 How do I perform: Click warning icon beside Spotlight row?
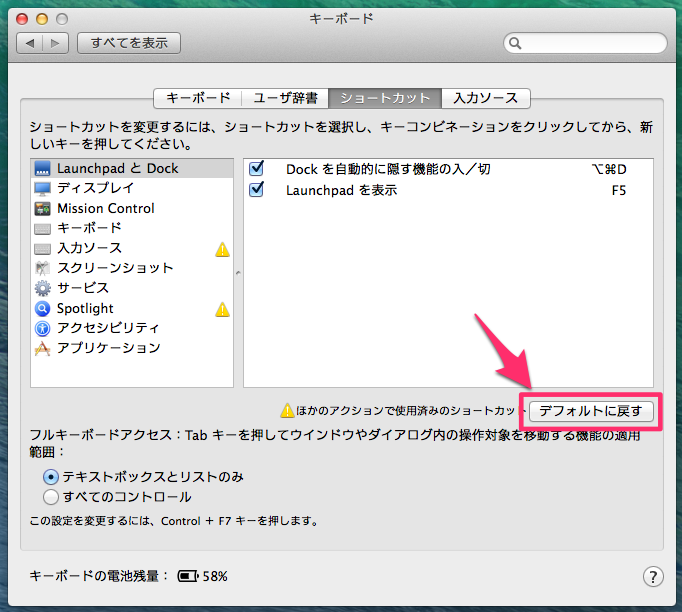pos(222,309)
